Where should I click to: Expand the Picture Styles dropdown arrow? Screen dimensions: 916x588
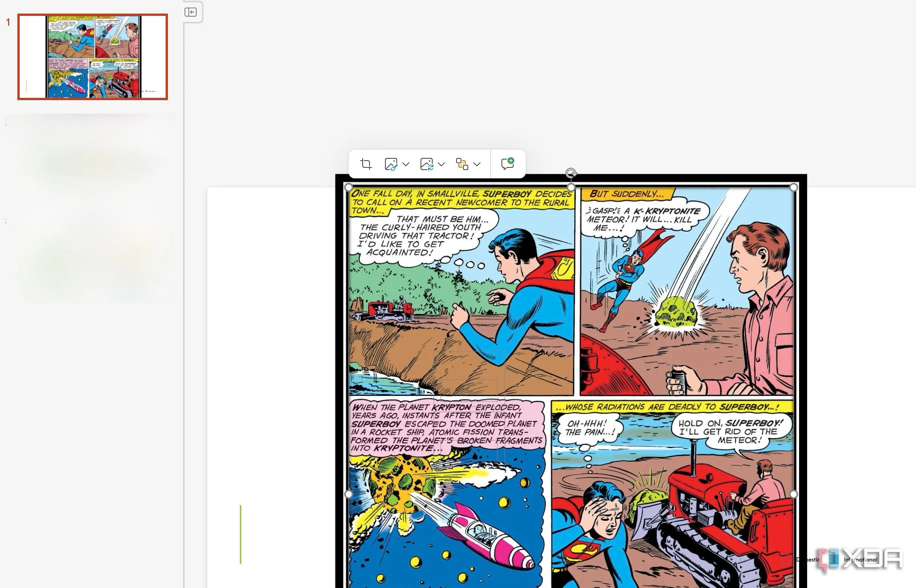click(x=406, y=164)
